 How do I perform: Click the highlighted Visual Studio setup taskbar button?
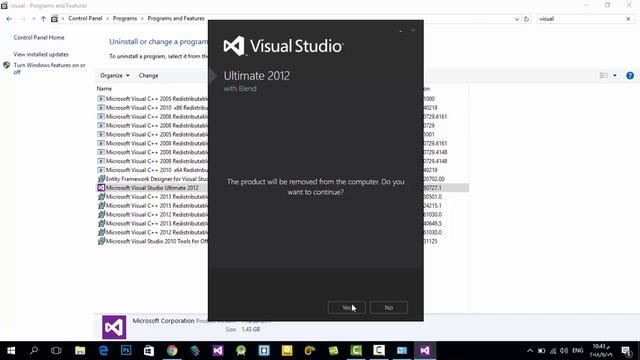coord(425,351)
